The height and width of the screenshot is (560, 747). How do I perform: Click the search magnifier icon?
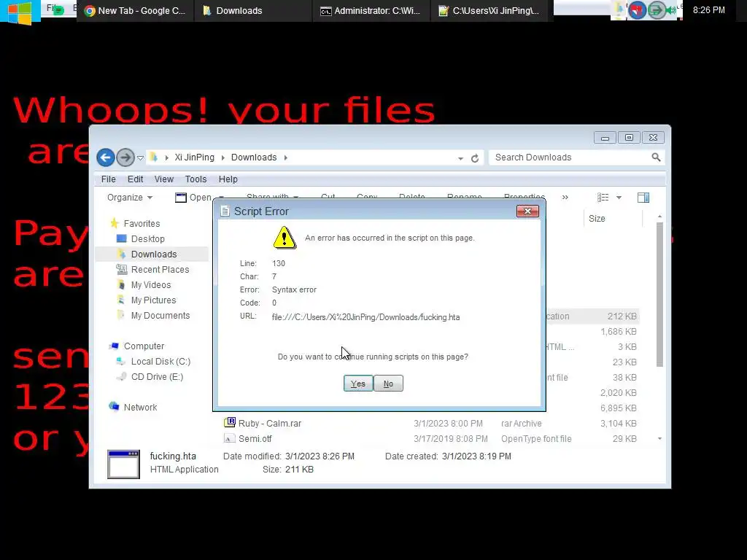point(656,157)
